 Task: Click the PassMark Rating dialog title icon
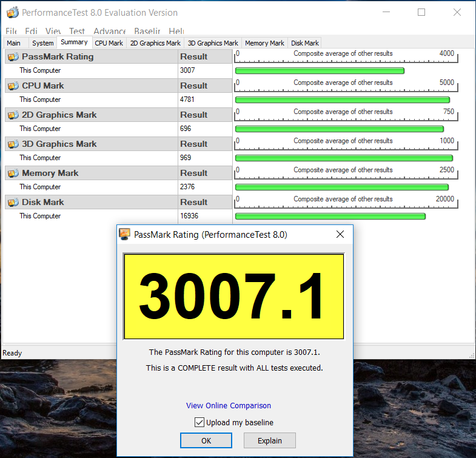pyautogui.click(x=124, y=234)
